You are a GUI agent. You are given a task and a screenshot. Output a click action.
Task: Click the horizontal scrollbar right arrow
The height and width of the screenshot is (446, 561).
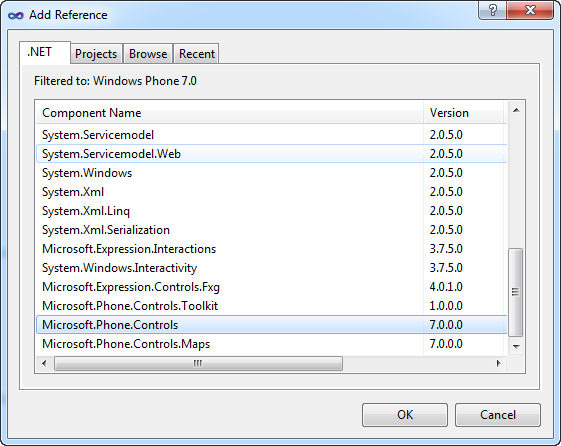click(498, 363)
